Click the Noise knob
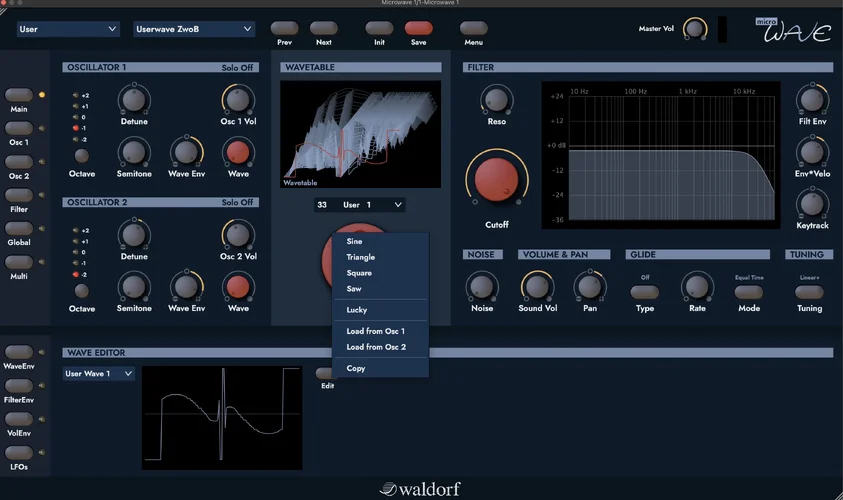 point(482,287)
